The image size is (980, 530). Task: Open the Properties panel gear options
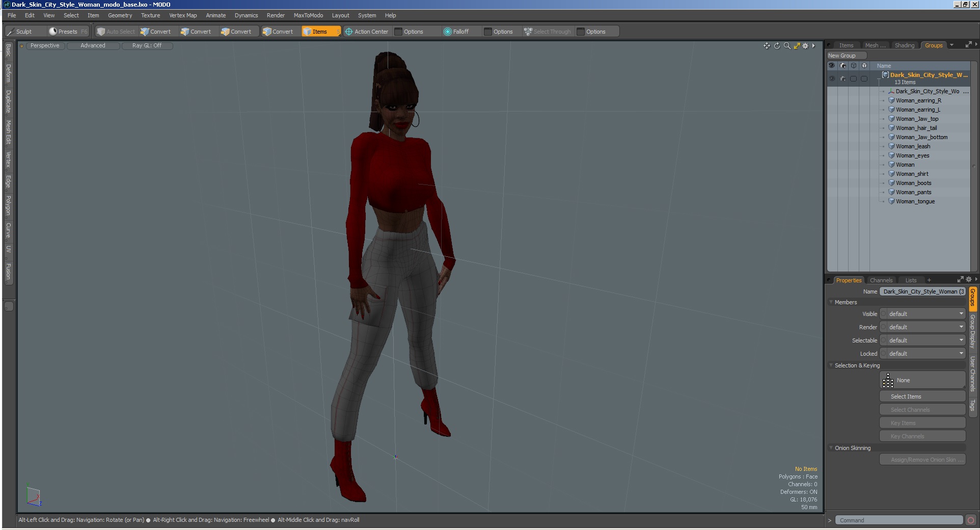point(969,279)
